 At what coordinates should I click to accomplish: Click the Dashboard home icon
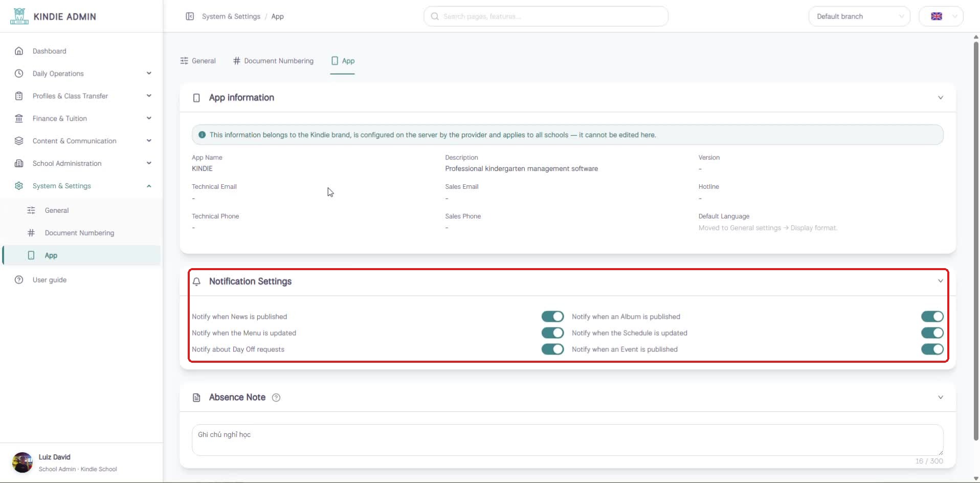19,51
